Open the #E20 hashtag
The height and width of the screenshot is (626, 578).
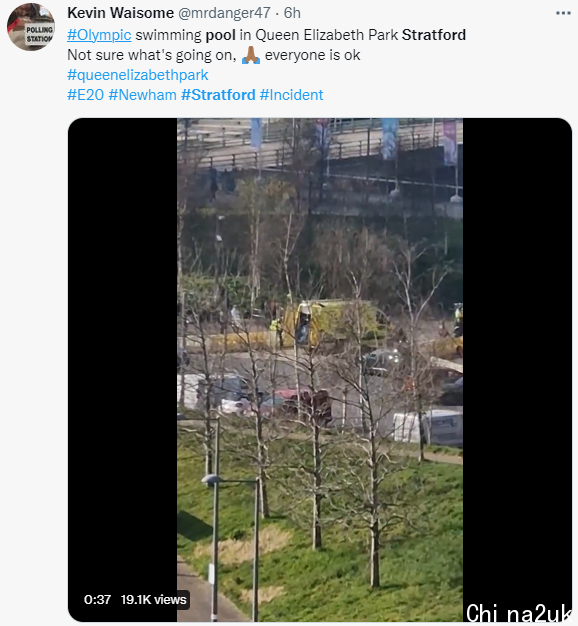tap(85, 95)
